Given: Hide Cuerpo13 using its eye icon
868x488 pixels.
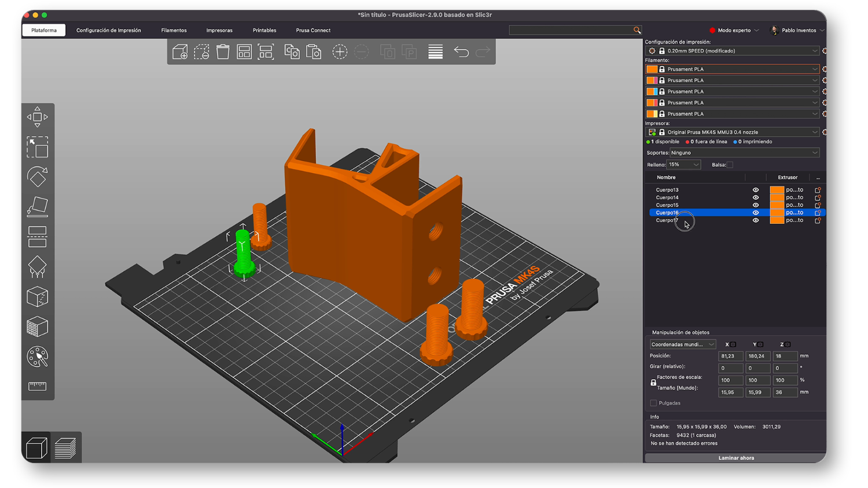Looking at the screenshot, I should point(755,190).
